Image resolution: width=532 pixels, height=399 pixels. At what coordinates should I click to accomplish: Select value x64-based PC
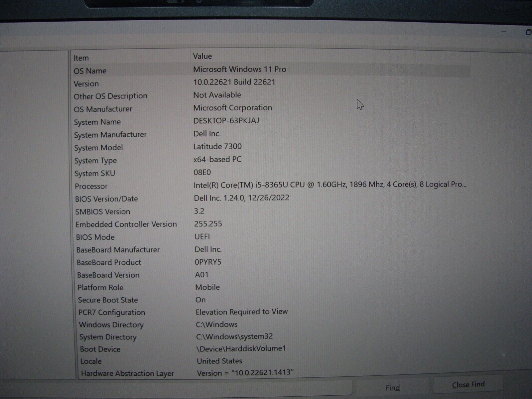coord(217,159)
